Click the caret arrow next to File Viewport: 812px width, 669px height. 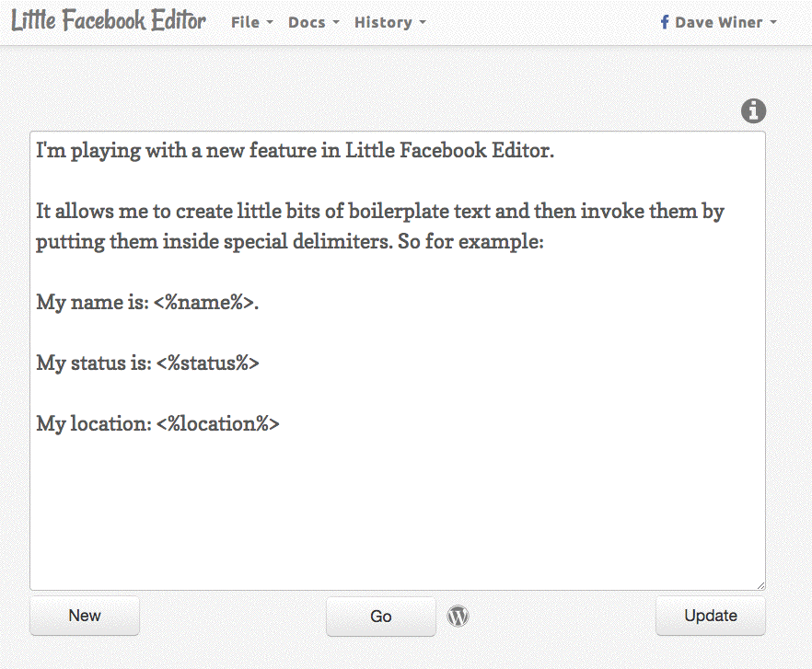coord(270,23)
